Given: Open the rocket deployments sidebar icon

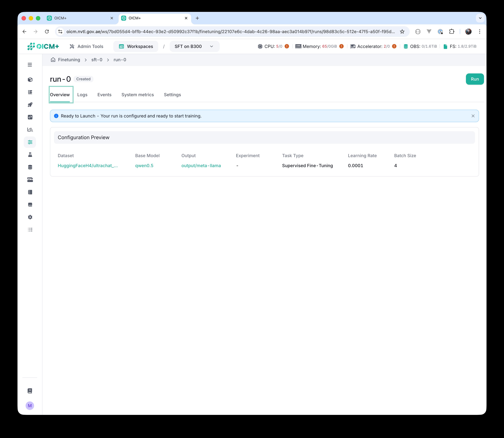Looking at the screenshot, I should [30, 105].
